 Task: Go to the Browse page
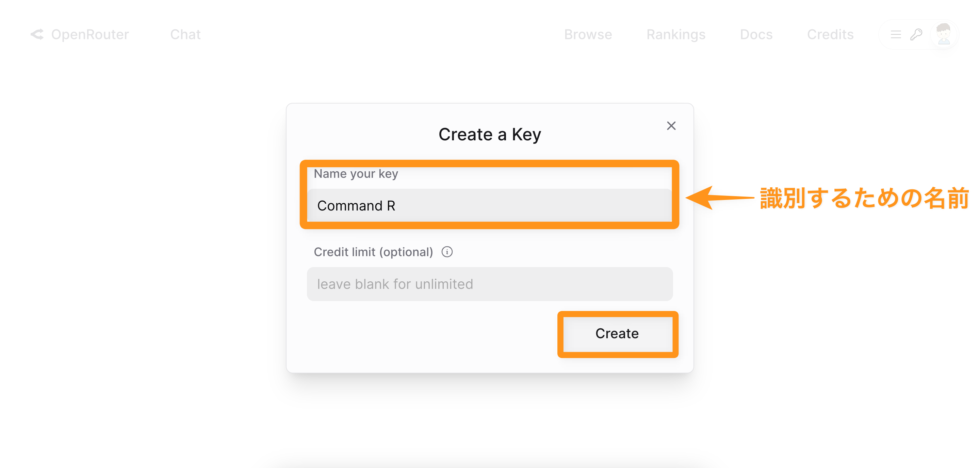(x=588, y=34)
